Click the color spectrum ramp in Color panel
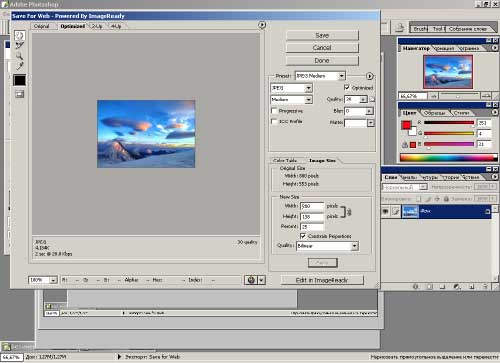This screenshot has height=363, width=500. click(449, 157)
